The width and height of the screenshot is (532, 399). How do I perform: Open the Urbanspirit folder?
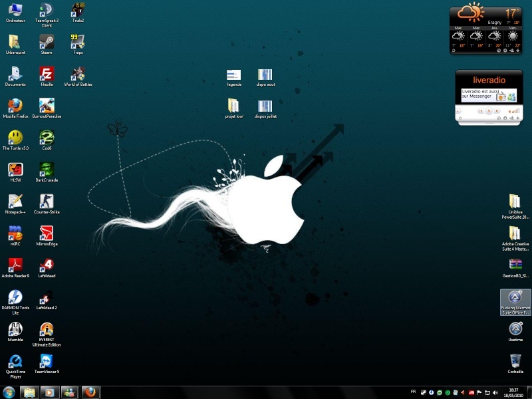15,45
